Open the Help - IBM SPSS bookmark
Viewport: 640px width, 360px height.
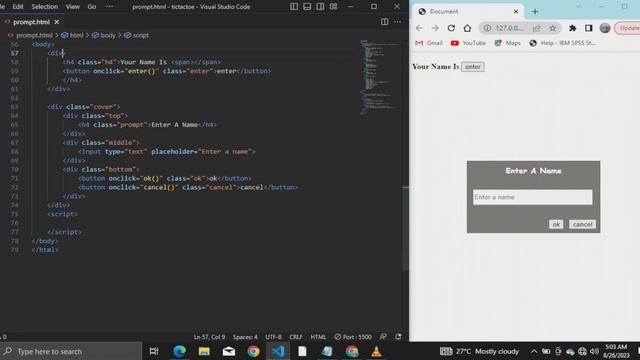[x=562, y=43]
